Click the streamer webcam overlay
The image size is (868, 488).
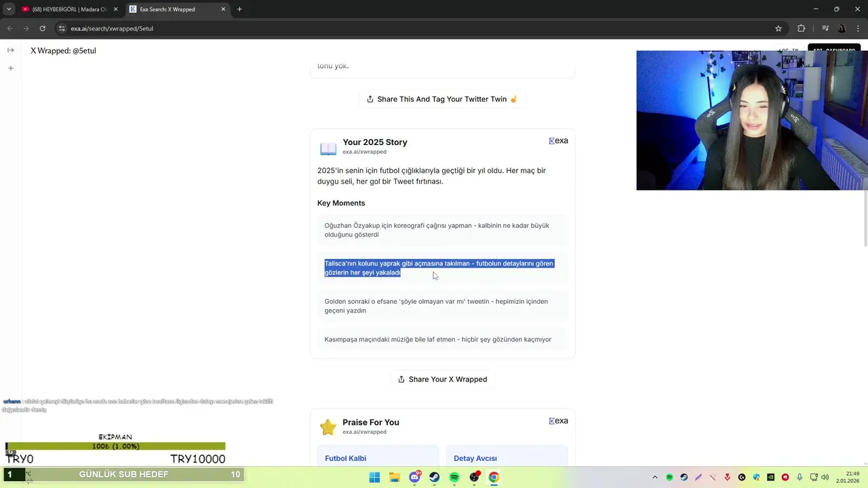tap(752, 121)
